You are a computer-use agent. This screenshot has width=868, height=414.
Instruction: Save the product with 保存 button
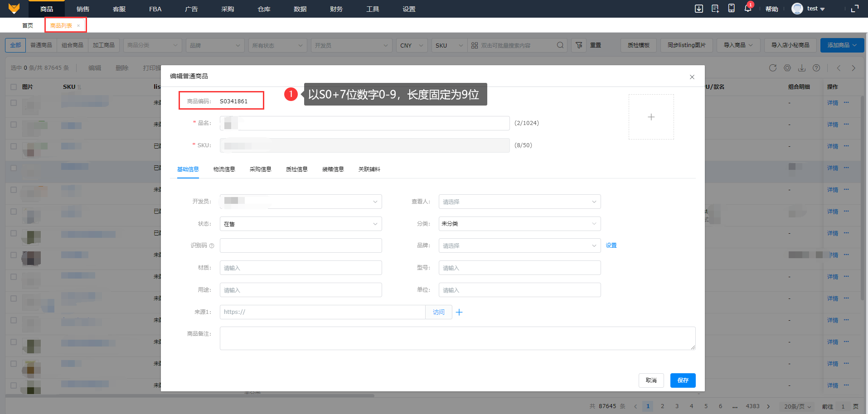click(x=683, y=380)
